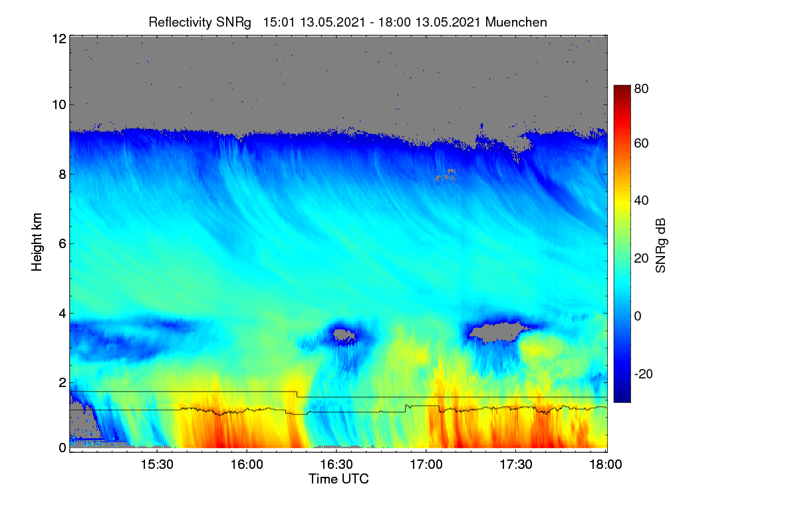Image resolution: width=798 pixels, height=532 pixels.
Task: Click the colorbar value 60
Action: [642, 143]
